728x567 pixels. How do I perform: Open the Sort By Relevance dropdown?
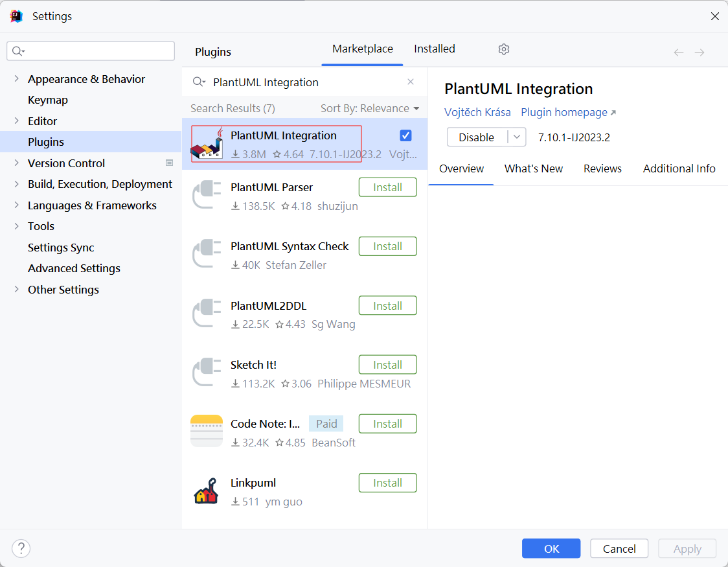point(370,108)
